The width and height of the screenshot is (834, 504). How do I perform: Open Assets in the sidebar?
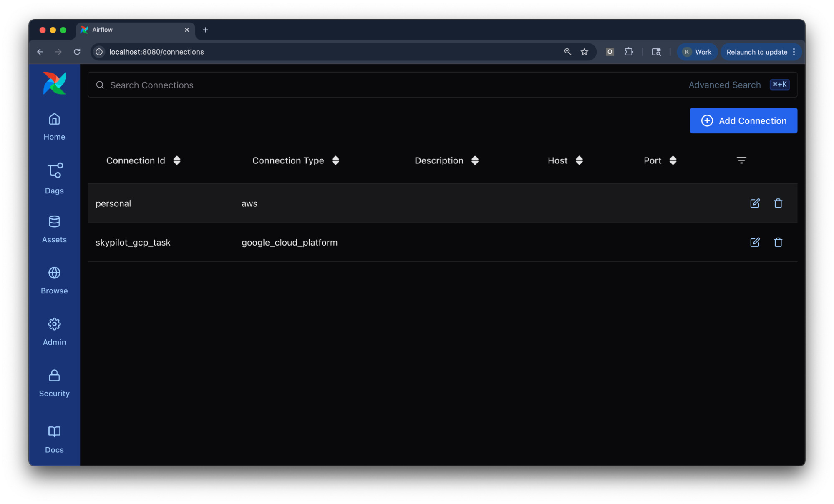(x=54, y=228)
